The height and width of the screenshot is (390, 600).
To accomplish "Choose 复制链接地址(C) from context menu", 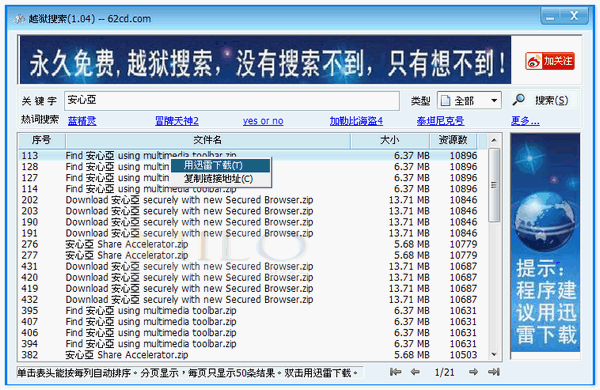I will [x=220, y=179].
